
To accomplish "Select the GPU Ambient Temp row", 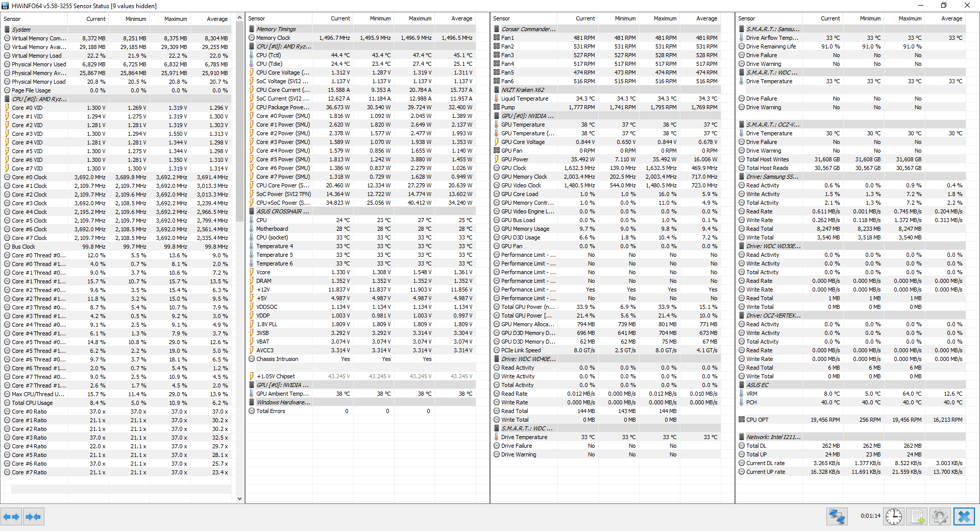I will coord(361,394).
